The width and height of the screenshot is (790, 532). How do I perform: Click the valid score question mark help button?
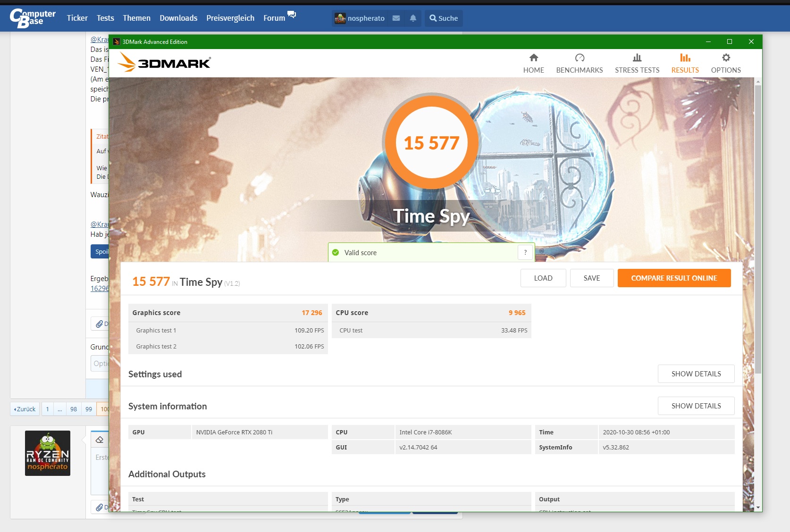pyautogui.click(x=525, y=252)
